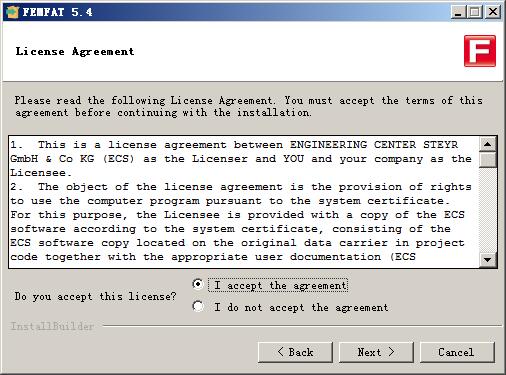
Task: Select I accept the agreement radio button
Action: click(x=198, y=284)
